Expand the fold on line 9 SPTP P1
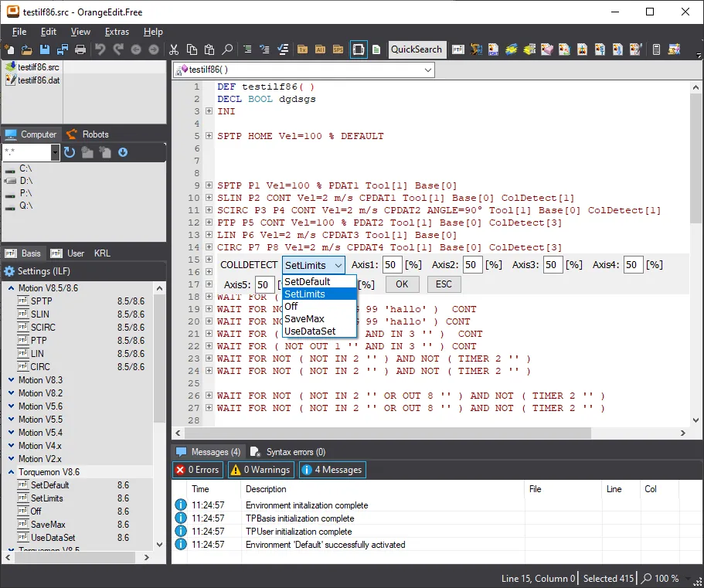This screenshot has width=704, height=588. pos(209,185)
